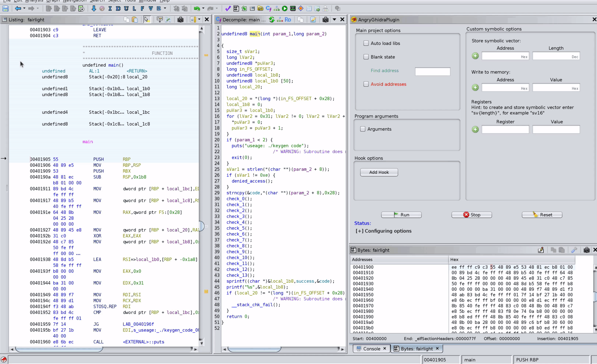Image resolution: width=597 pixels, height=364 pixels.
Task: Click the Store symbolic vector Address field
Action: coord(505,56)
